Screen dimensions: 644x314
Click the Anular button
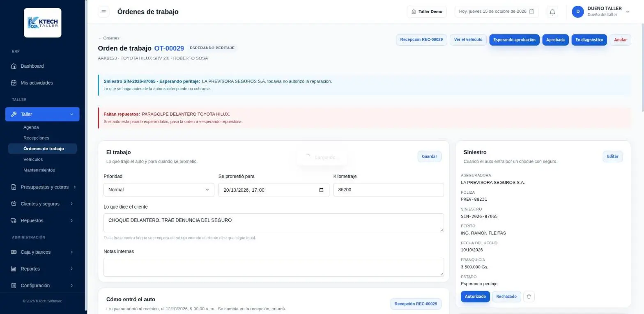pos(620,40)
